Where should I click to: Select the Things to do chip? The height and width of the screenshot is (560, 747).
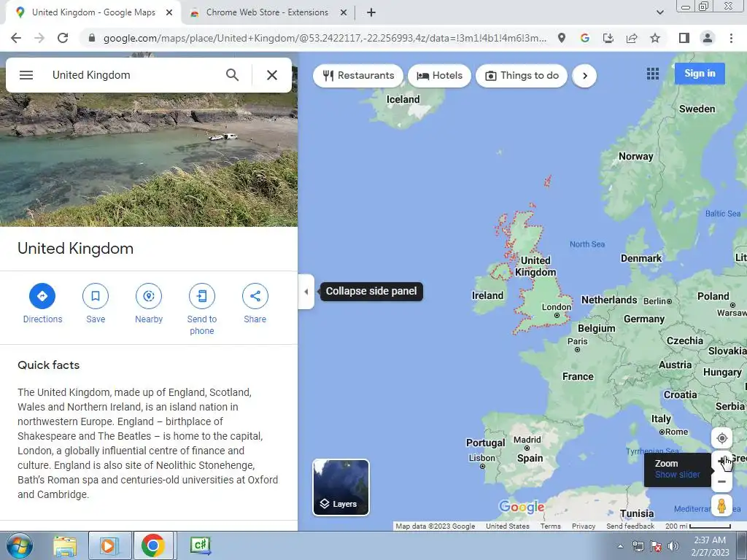click(522, 76)
